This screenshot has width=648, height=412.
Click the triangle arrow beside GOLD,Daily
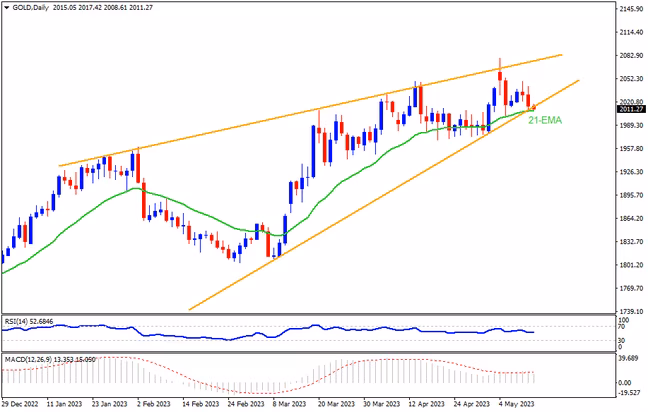tap(6, 7)
